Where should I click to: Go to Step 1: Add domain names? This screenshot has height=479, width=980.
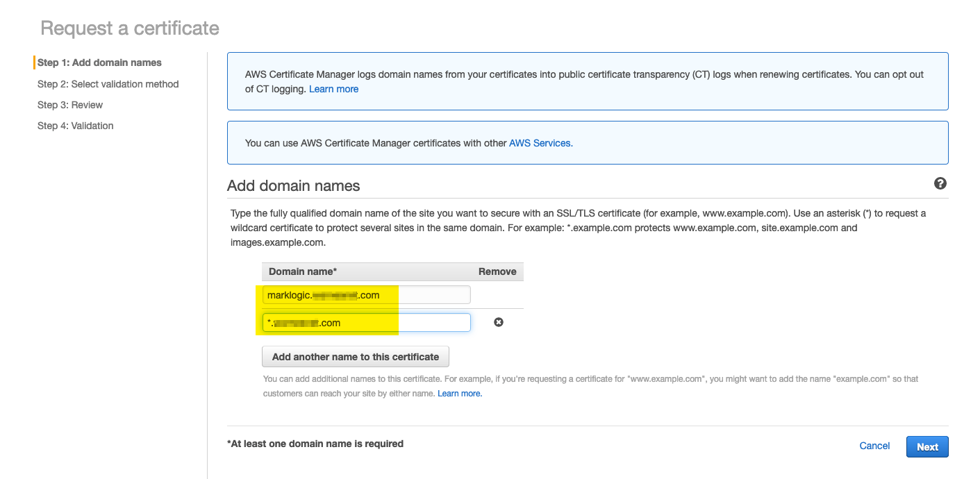click(99, 62)
